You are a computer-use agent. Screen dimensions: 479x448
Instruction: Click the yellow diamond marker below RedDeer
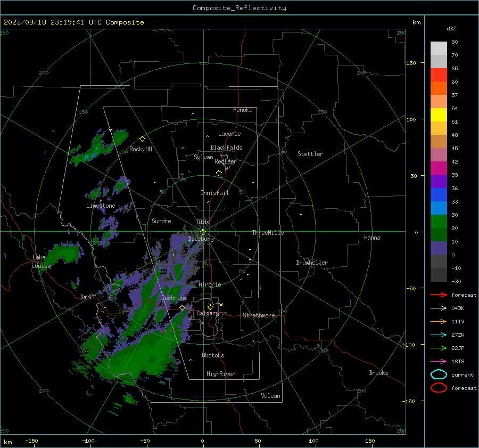tap(219, 173)
